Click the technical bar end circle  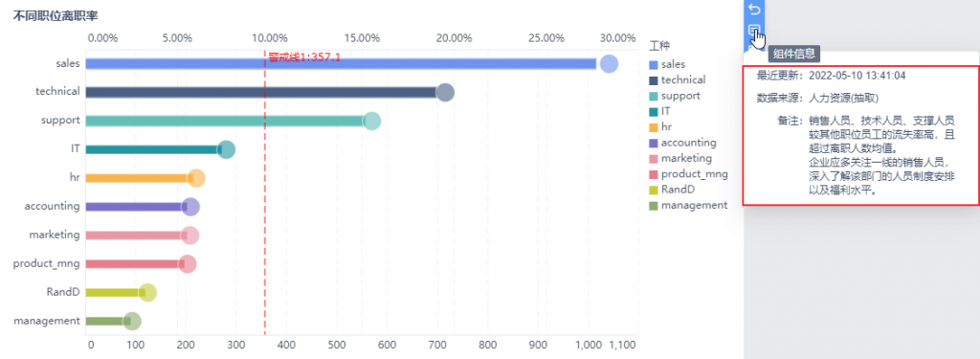click(444, 93)
